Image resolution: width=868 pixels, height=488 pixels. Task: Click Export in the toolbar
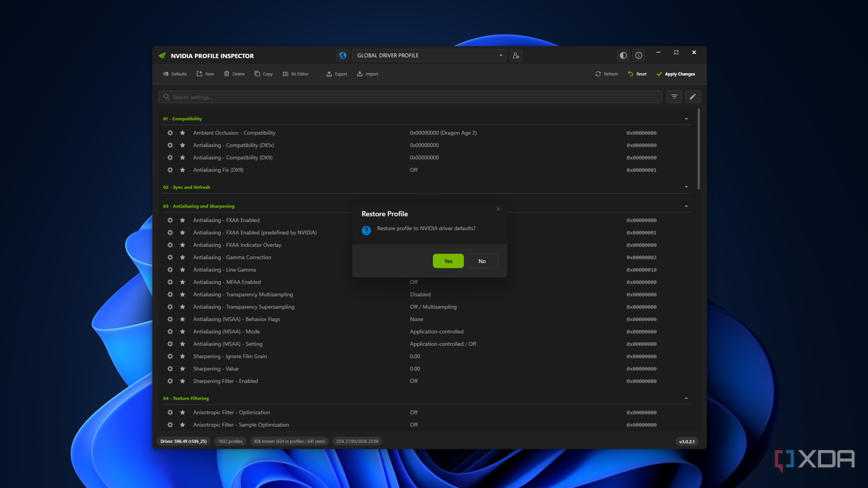click(337, 74)
